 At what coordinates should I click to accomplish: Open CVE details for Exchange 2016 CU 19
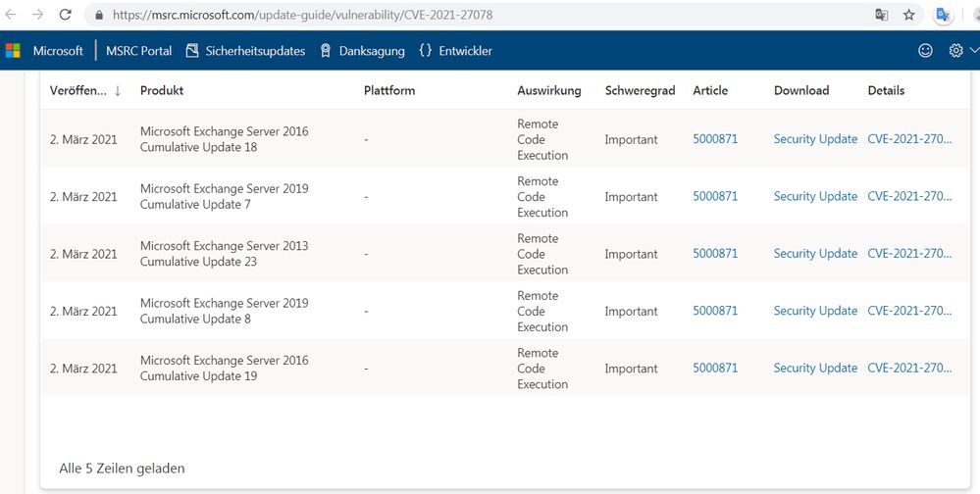point(909,369)
